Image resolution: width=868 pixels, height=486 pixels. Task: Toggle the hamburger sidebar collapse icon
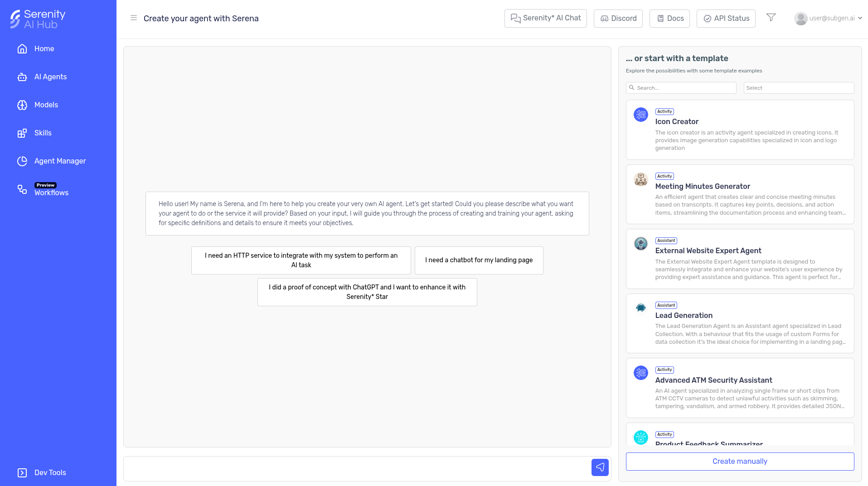pyautogui.click(x=134, y=18)
